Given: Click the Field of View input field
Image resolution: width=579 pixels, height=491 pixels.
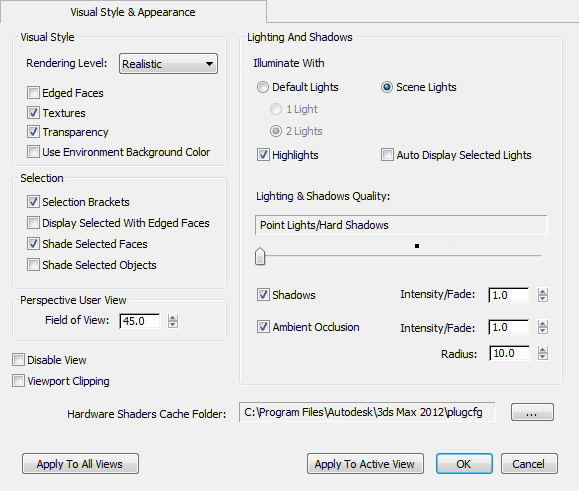Looking at the screenshot, I should point(140,321).
